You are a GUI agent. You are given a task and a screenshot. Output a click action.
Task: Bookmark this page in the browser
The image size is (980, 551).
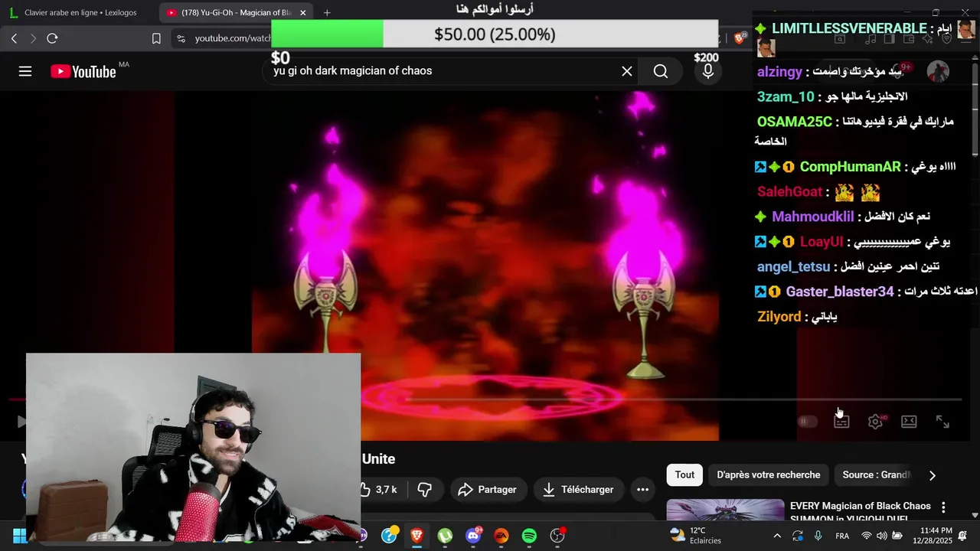click(156, 38)
